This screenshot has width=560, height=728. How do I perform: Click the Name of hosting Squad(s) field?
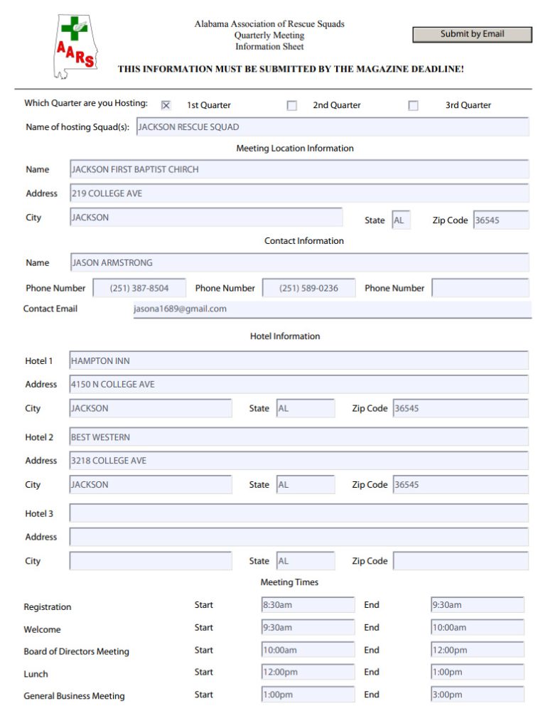(332, 127)
